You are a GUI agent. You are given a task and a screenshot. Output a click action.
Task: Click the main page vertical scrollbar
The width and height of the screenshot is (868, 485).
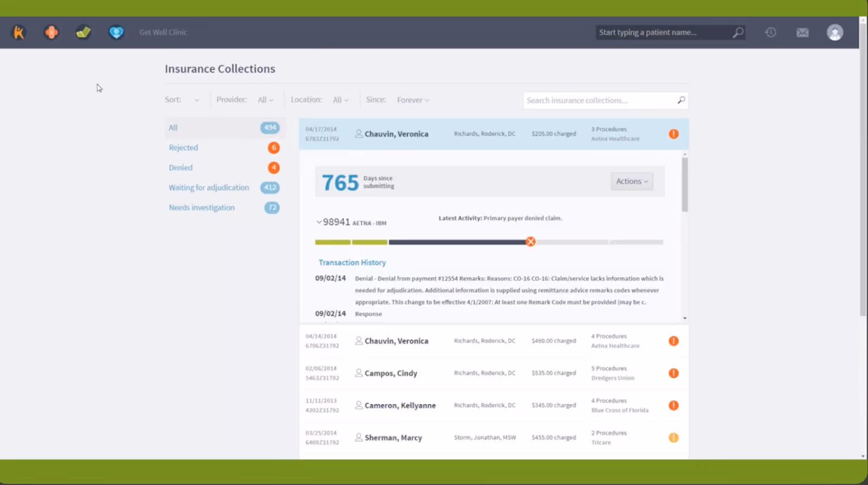pos(863,169)
